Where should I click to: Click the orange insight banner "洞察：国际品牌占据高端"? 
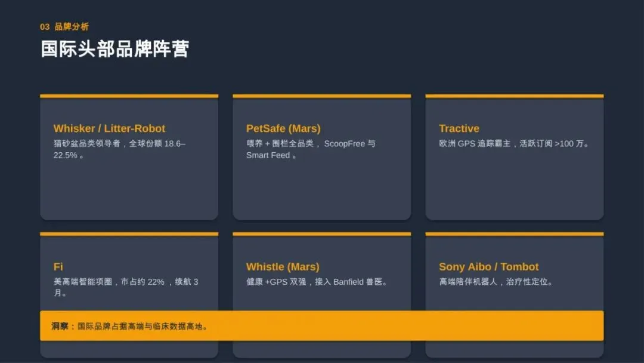pyautogui.click(x=321, y=326)
